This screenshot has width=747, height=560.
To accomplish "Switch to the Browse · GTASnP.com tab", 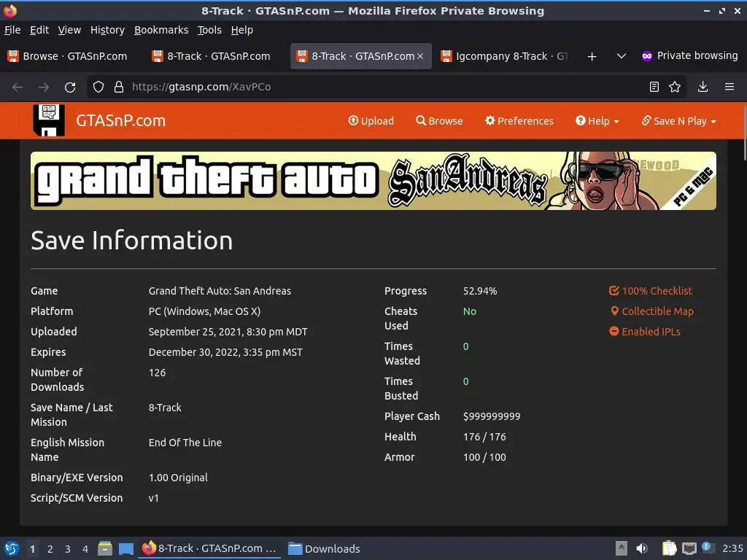I will pos(68,56).
